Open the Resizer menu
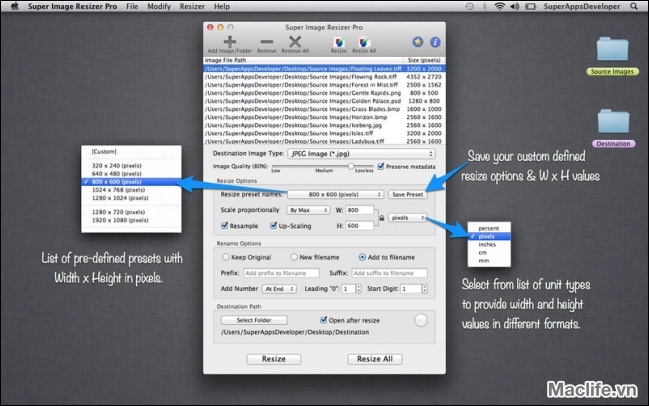Image resolution: width=649 pixels, height=406 pixels. tap(192, 6)
